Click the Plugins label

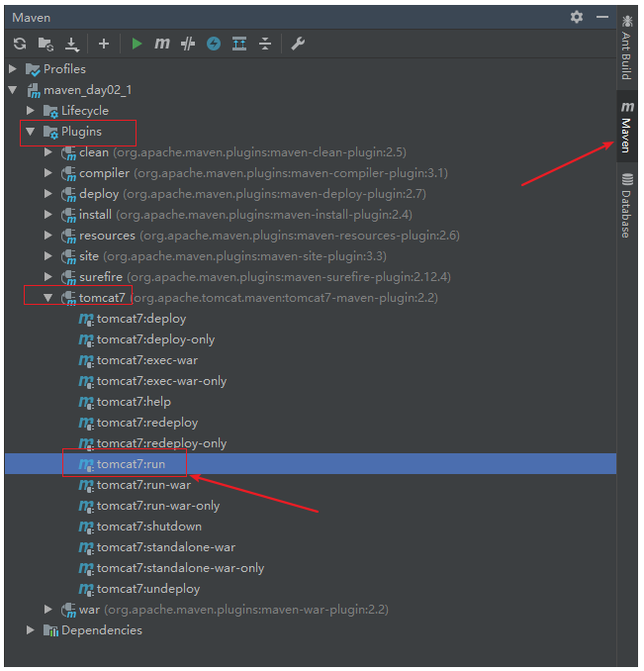click(81, 132)
